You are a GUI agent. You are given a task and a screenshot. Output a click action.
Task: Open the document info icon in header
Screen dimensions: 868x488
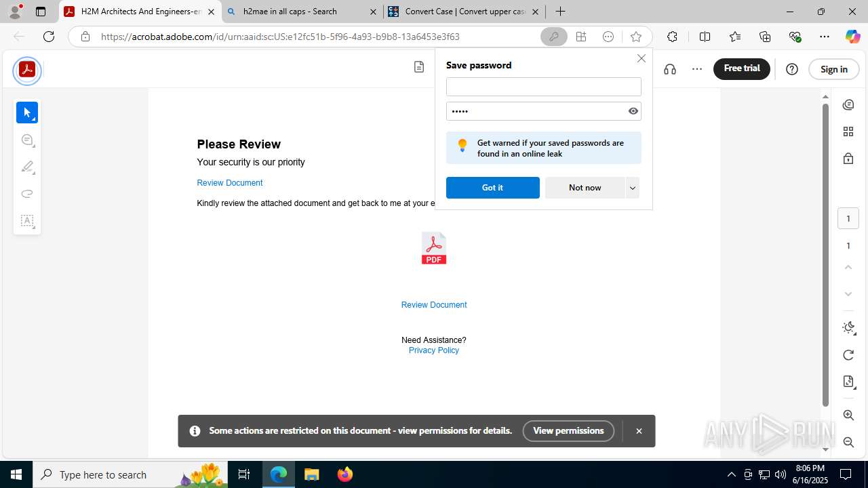tap(419, 66)
